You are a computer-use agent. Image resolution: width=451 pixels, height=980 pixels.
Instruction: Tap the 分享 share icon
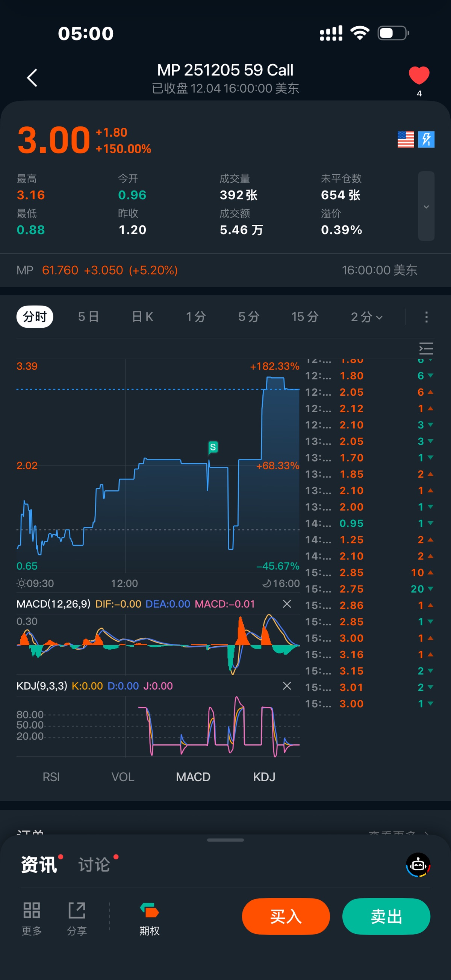point(77,911)
